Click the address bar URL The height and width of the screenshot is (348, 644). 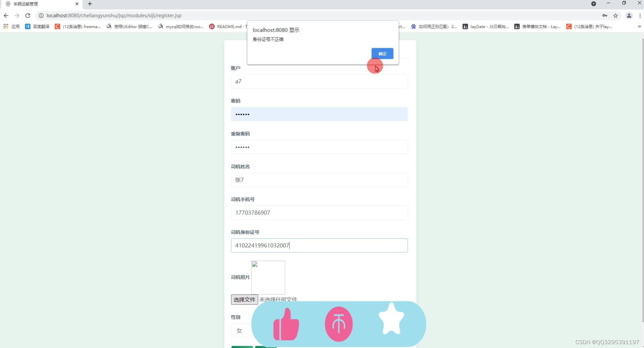pos(114,15)
